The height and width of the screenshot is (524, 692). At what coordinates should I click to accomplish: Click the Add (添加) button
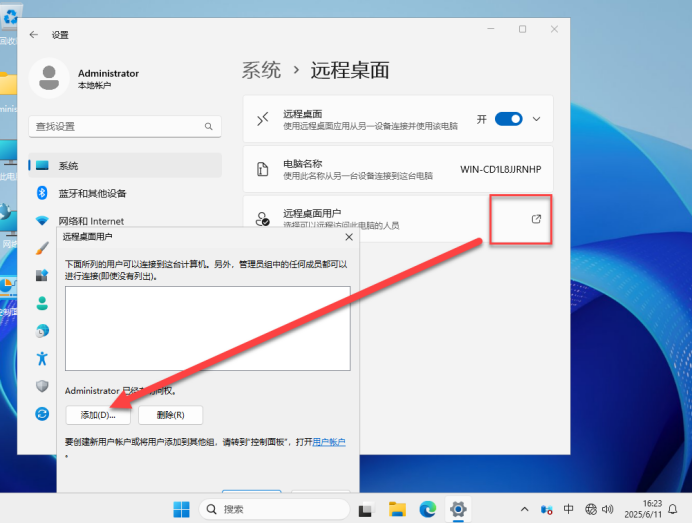(98, 414)
